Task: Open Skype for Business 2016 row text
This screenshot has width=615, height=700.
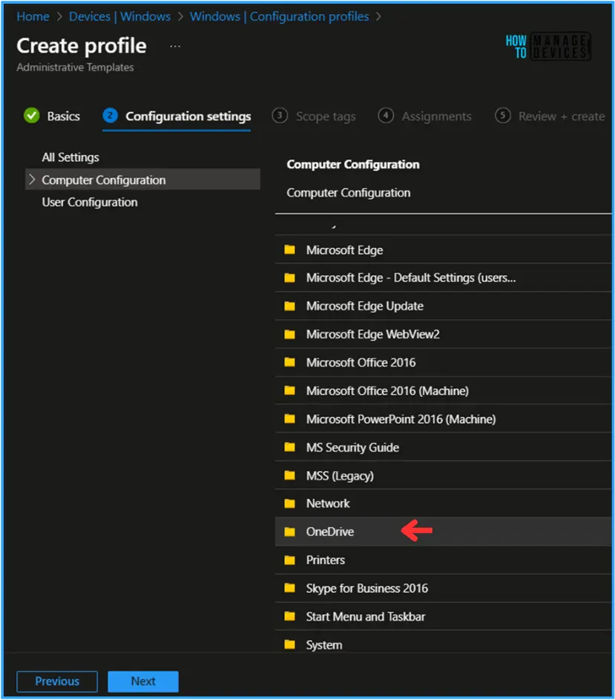Action: 367,589
